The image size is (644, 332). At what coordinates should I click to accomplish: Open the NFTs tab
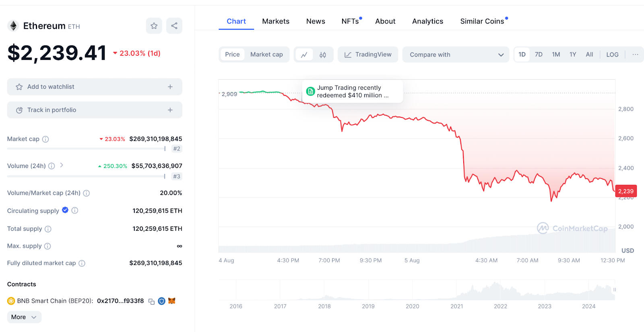point(350,21)
